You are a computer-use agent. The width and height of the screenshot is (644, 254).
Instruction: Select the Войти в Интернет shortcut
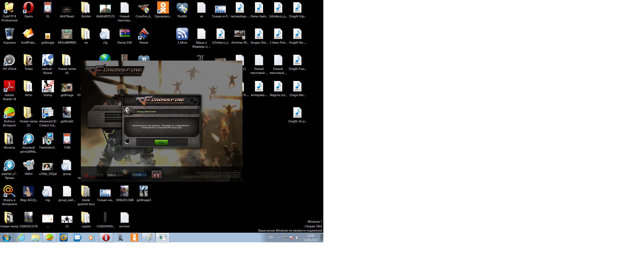click(9, 117)
